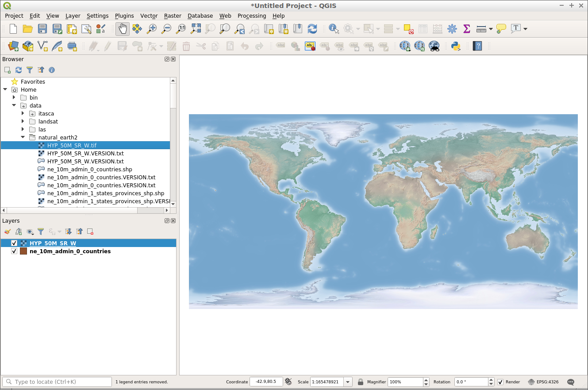The width and height of the screenshot is (588, 390).
Task: Click the brown symbol of countries layer
Action: 23,251
